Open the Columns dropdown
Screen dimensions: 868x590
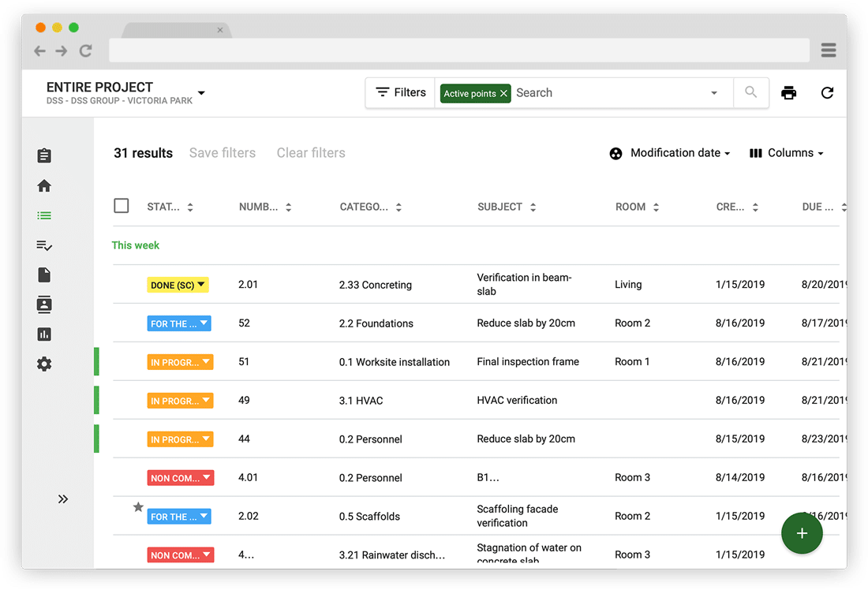(786, 153)
